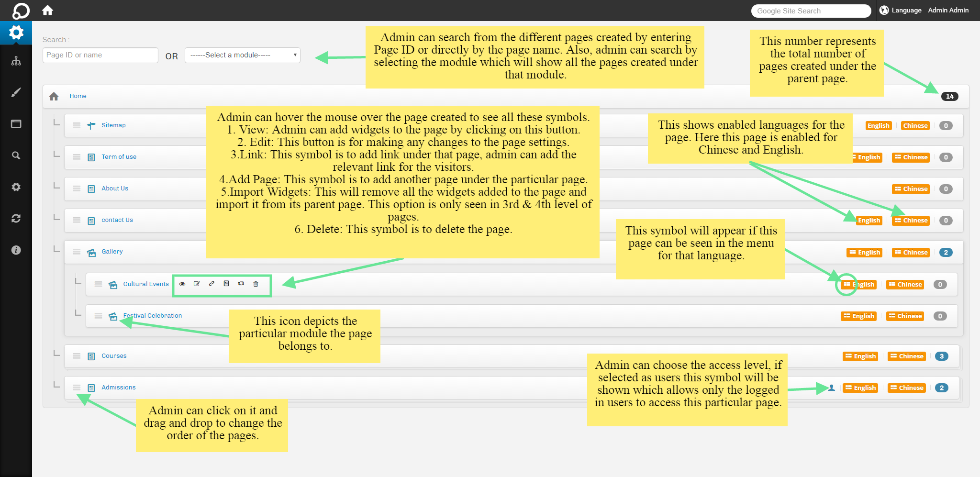
Task: Click the Google Site Search box
Action: click(x=811, y=11)
